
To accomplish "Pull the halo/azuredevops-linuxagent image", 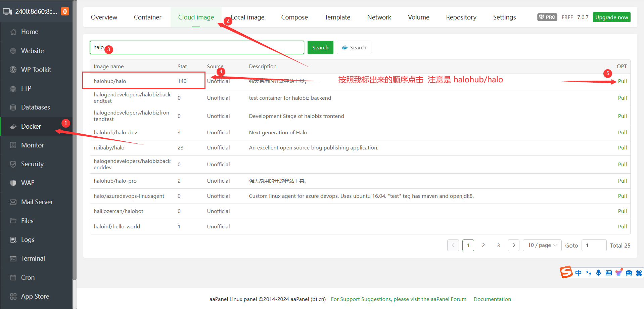I will [x=622, y=196].
